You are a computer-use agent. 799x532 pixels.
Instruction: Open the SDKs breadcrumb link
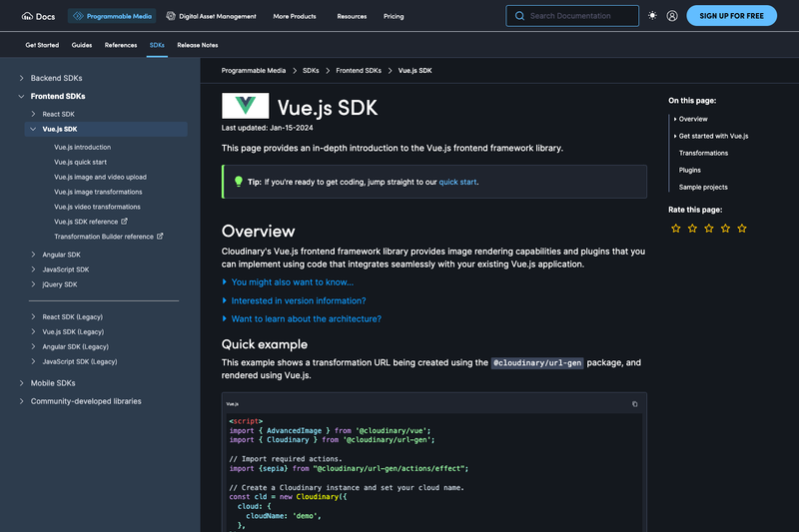[311, 71]
